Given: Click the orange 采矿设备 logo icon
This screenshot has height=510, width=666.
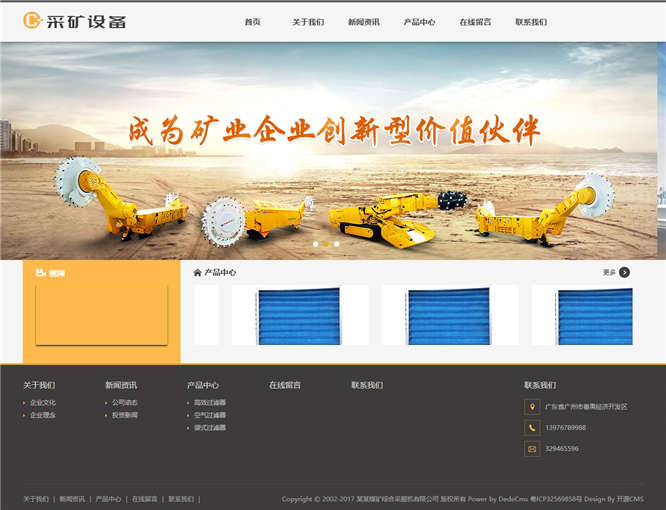Looking at the screenshot, I should [32, 21].
